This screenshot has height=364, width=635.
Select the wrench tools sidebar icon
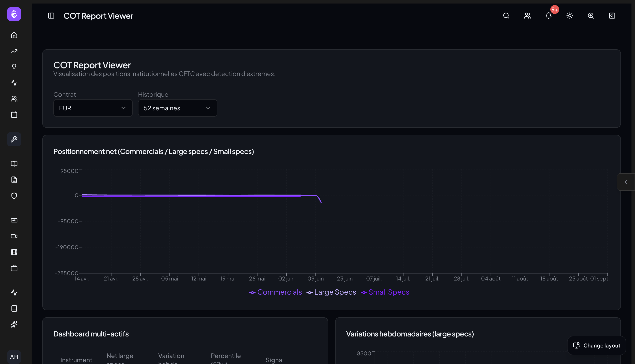pyautogui.click(x=14, y=139)
